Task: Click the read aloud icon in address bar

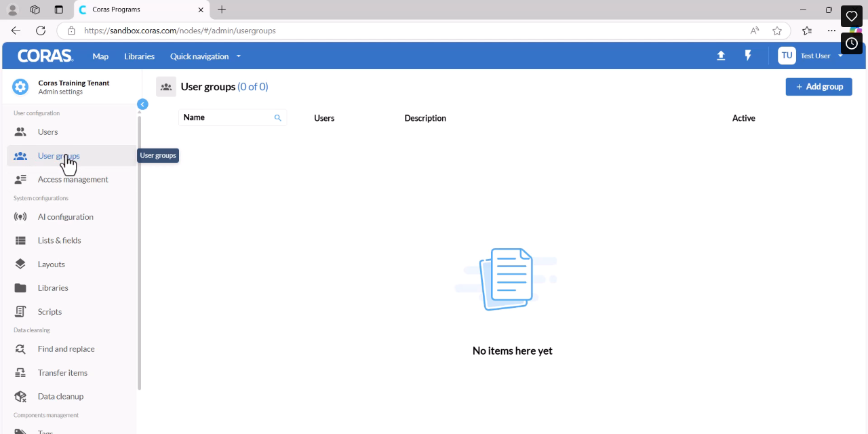Action: click(755, 31)
